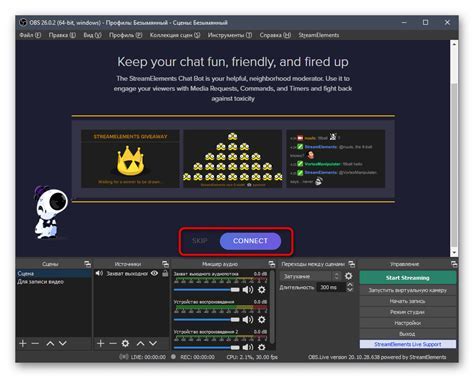Adjust the Устройство воспроизведения volume slider
Viewport: 474px width, 378px height.
coord(207,320)
